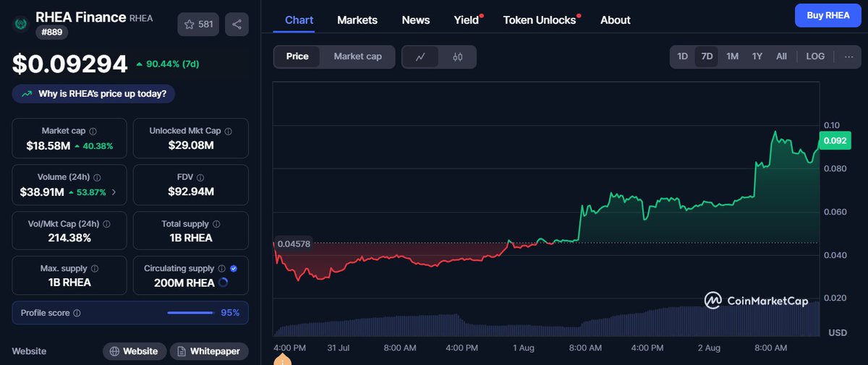Click the $92.94M FDV value
This screenshot has height=365, width=868.
(x=191, y=192)
